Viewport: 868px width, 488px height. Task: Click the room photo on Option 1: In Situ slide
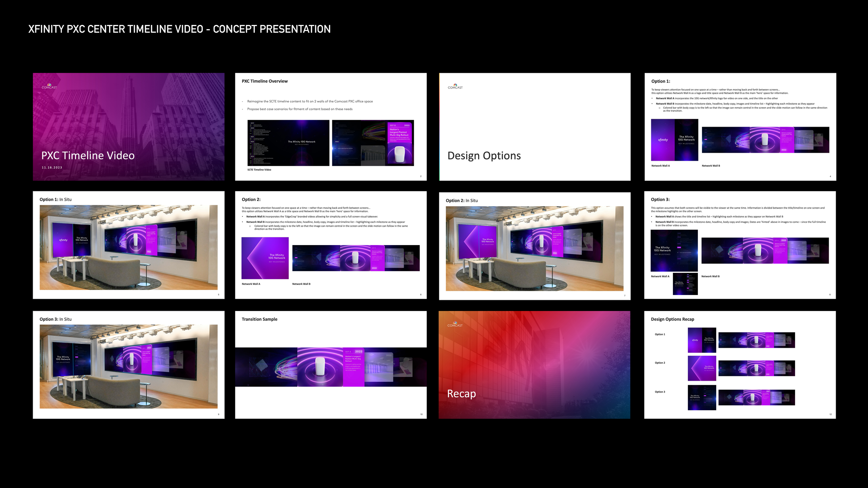coord(128,247)
